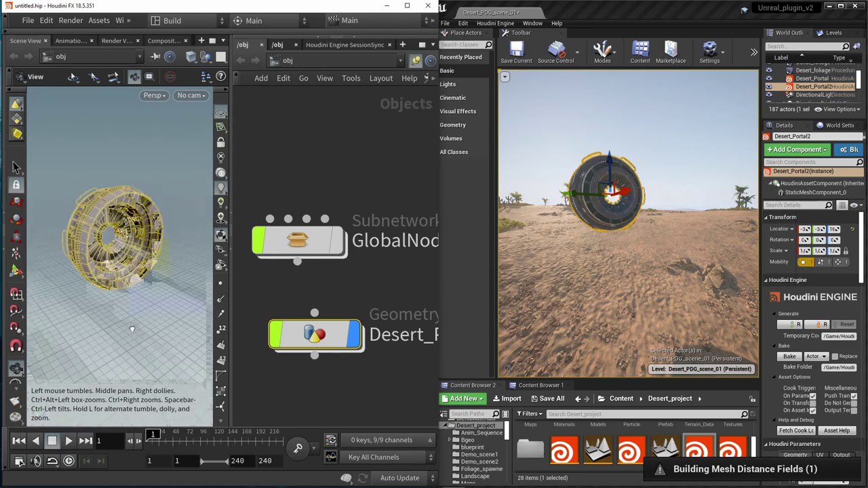Image resolution: width=868 pixels, height=488 pixels.
Task: Open the Persp viewport dropdown
Action: click(154, 96)
